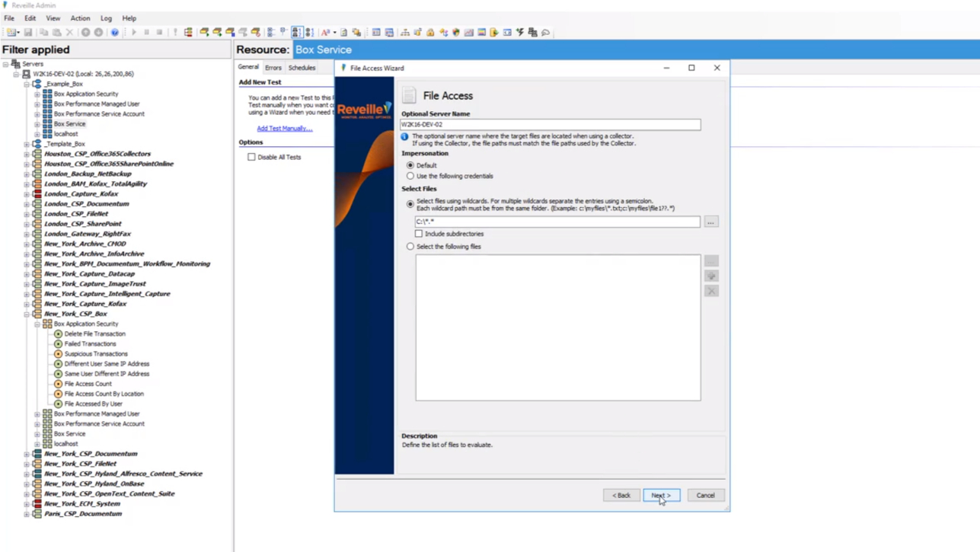Switch to the Errors tab
Viewport: 980px width, 552px height.
point(273,68)
